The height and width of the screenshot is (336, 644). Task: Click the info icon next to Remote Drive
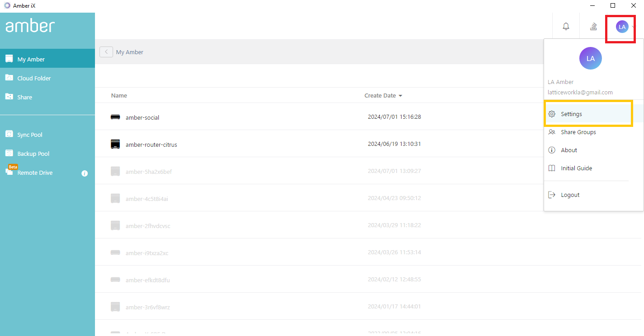(x=85, y=173)
